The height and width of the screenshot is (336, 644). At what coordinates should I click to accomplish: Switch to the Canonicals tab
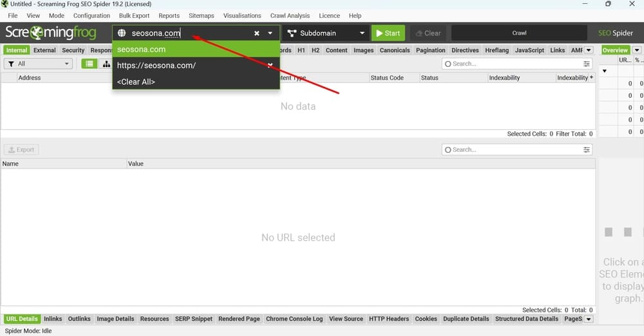395,50
